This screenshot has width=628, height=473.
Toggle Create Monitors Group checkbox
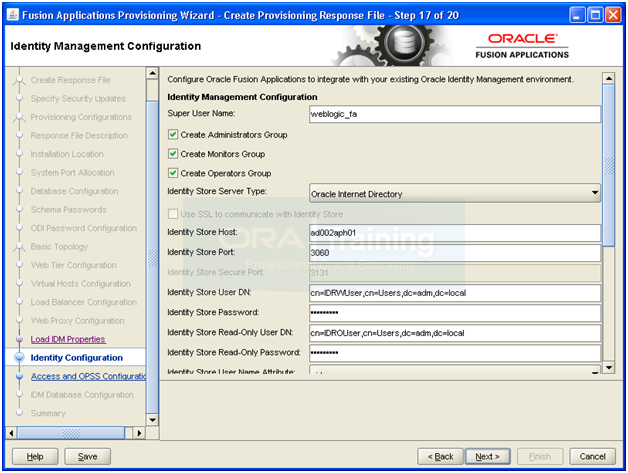pyautogui.click(x=173, y=154)
